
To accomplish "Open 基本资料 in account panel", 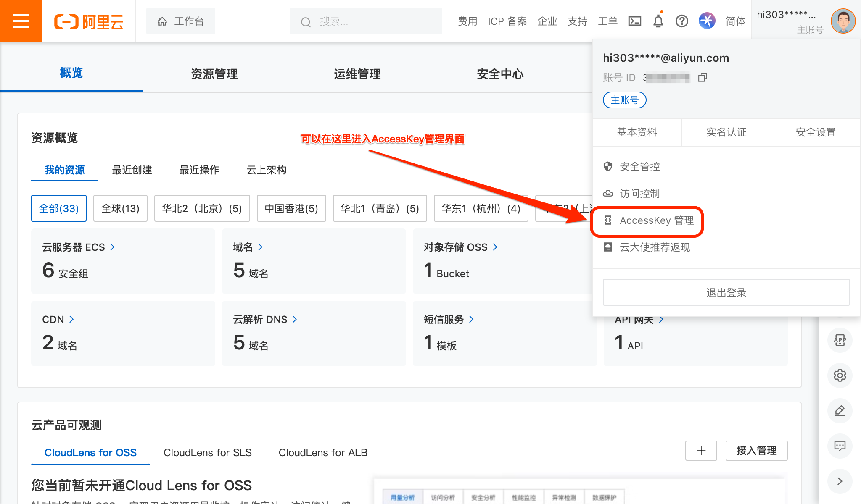I will (x=637, y=132).
